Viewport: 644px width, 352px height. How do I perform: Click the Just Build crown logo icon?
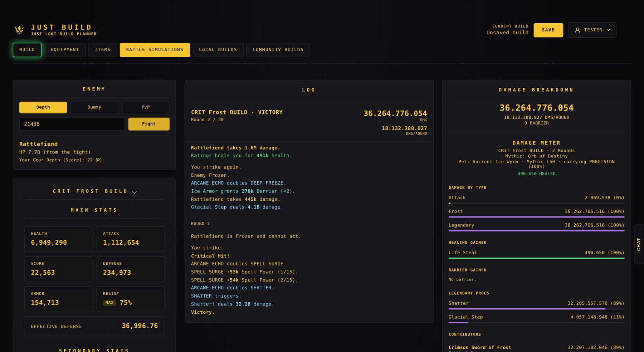(x=19, y=30)
